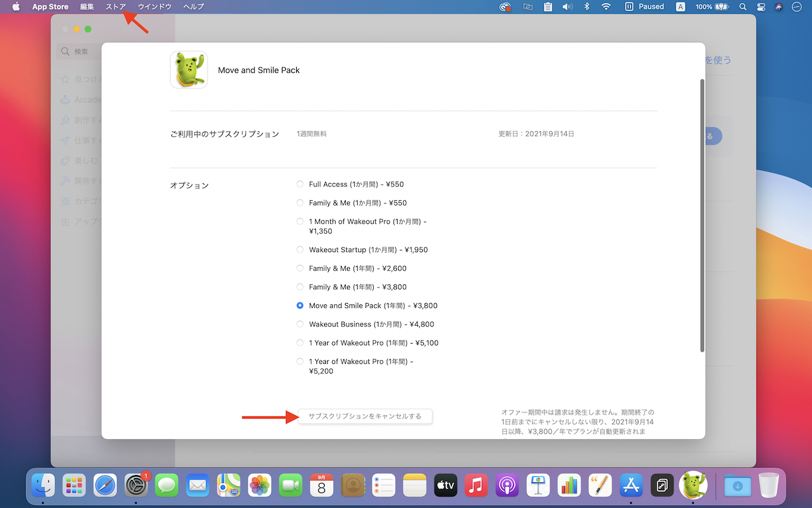This screenshot has width=812, height=508.
Task: Click the subscription sheet's vertical scrollbar
Action: point(702,215)
